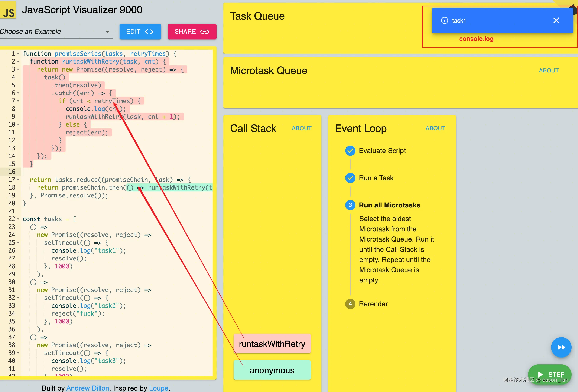Image resolution: width=578 pixels, height=392 pixels.
Task: Click the Evaluate Script checkmark icon
Action: coord(350,151)
